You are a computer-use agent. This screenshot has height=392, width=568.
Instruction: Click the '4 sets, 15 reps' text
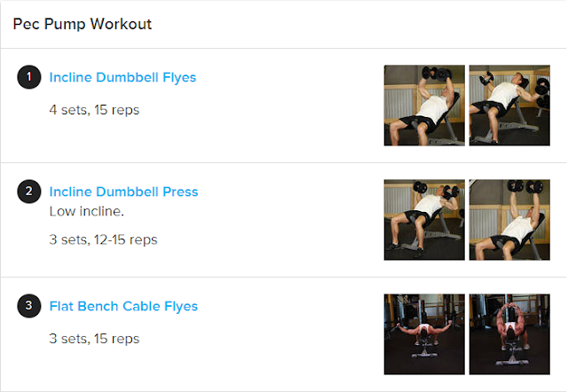tap(94, 110)
